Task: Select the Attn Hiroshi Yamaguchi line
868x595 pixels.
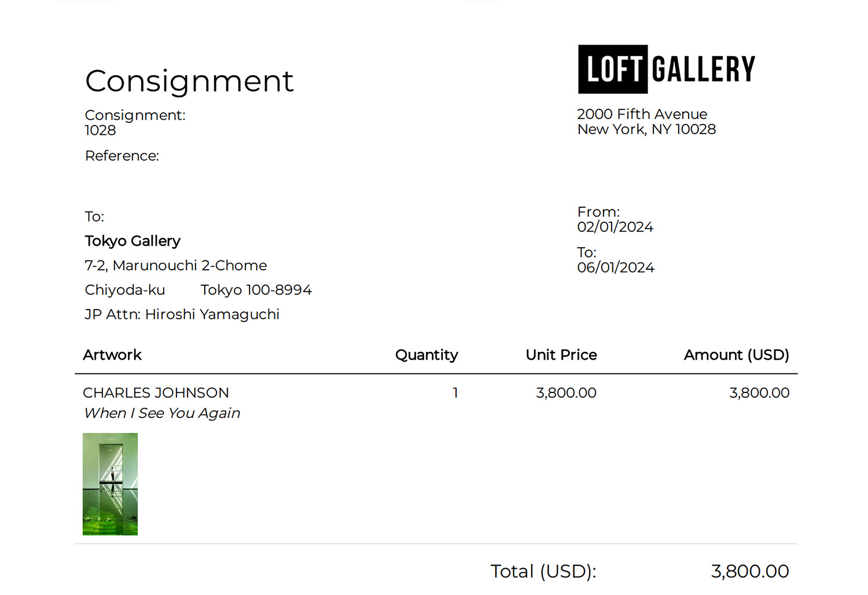Action: point(182,314)
